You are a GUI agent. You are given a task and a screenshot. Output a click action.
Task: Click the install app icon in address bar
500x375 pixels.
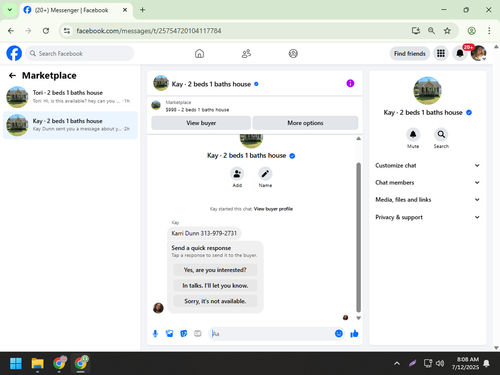[416, 31]
